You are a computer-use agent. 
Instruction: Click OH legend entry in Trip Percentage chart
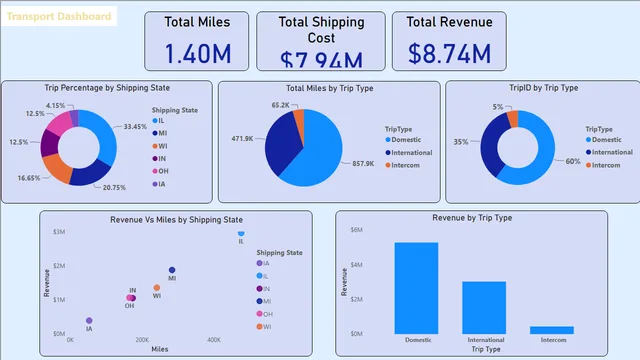point(160,171)
